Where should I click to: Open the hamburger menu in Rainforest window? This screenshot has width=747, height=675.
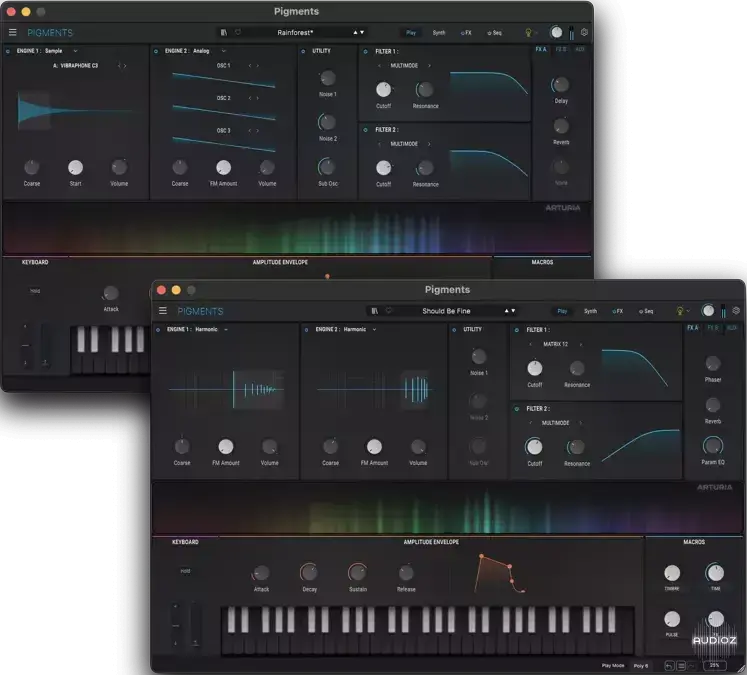click(12, 32)
